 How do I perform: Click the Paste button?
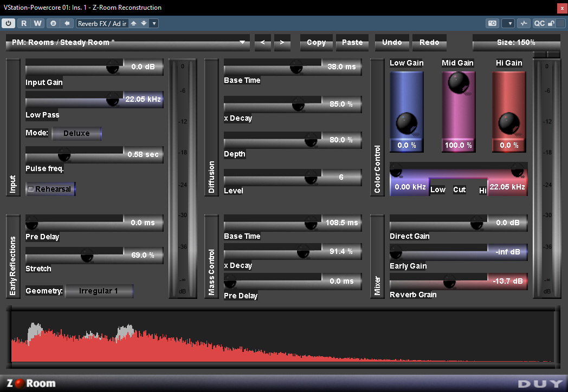[x=352, y=42]
